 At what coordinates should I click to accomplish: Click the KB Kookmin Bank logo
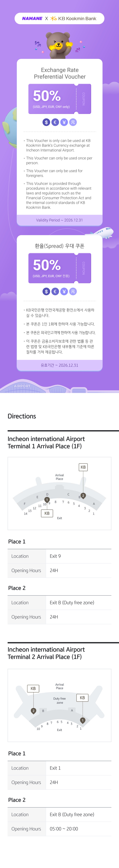(74, 18)
